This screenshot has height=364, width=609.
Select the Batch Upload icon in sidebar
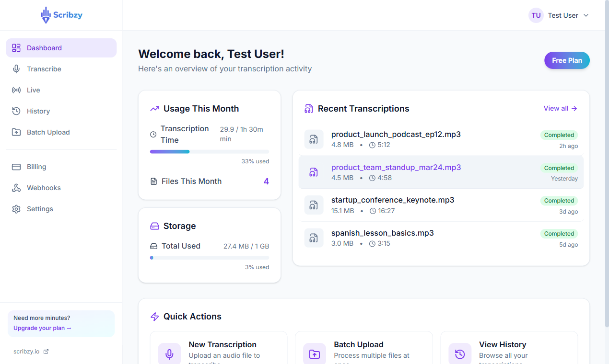(x=16, y=132)
